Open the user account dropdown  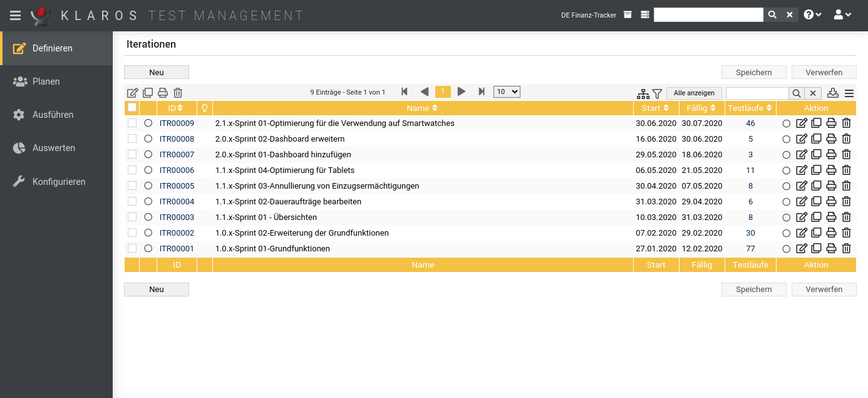842,15
